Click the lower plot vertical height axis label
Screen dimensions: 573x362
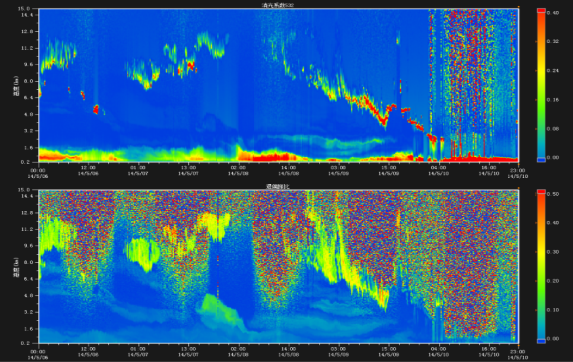tap(16, 268)
